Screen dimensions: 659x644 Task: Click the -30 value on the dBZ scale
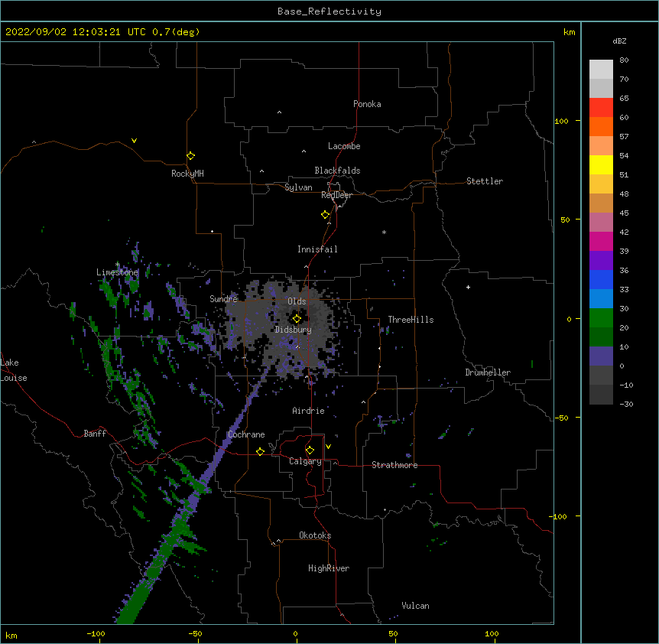pyautogui.click(x=626, y=404)
